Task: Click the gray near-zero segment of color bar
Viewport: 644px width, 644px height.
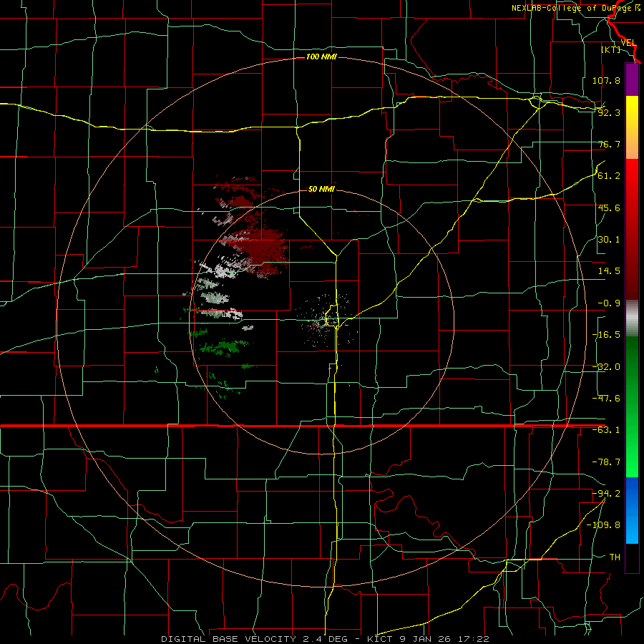Action: pos(632,318)
